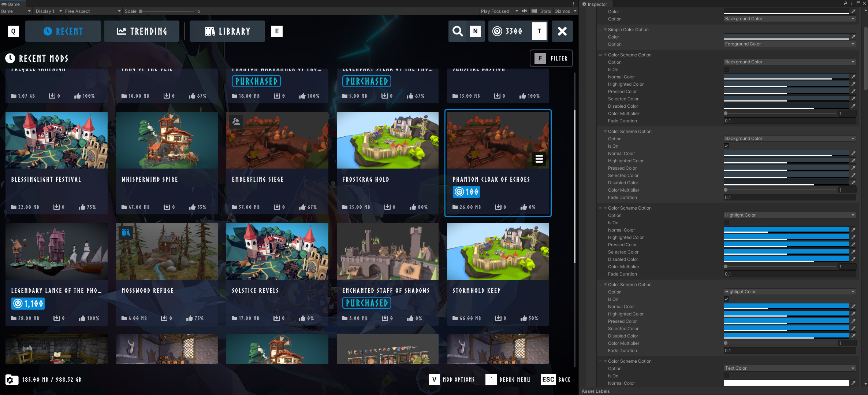868x395 pixels.
Task: Switch to the Library tab
Action: tap(227, 31)
